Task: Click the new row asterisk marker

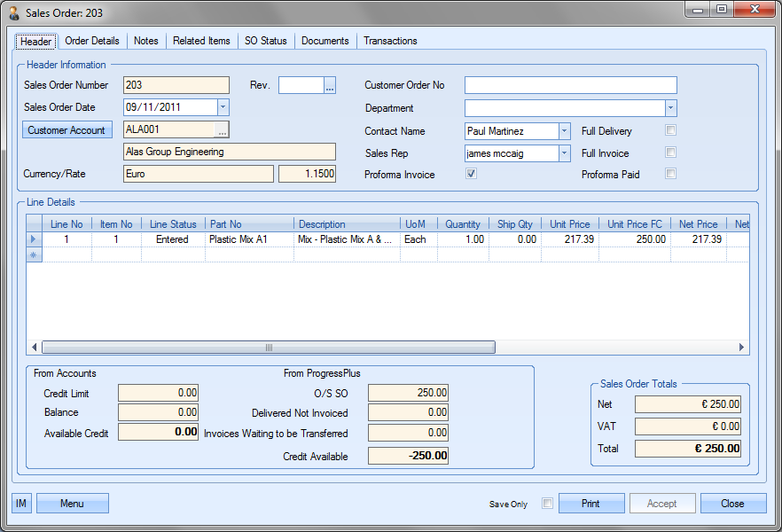Action: click(34, 254)
